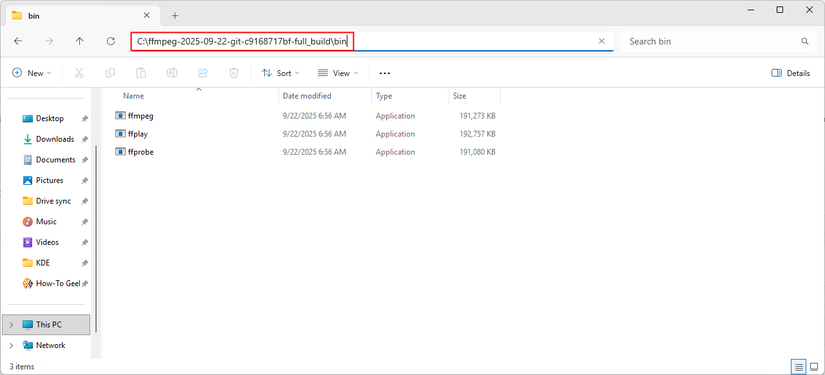Screen dimensions: 825x375
Task: Open Videos in the sidebar
Action: coord(47,242)
